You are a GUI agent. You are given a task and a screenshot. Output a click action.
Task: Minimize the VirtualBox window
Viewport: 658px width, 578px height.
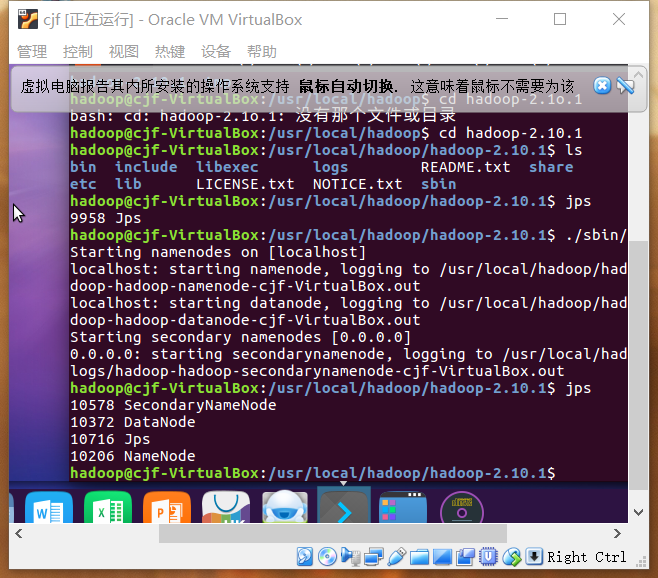pyautogui.click(x=502, y=19)
